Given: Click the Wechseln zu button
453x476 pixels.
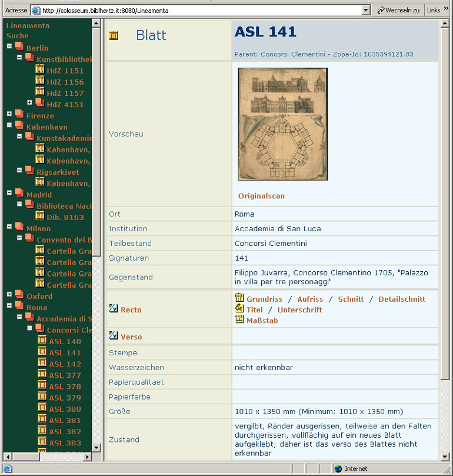Looking at the screenshot, I should [399, 10].
